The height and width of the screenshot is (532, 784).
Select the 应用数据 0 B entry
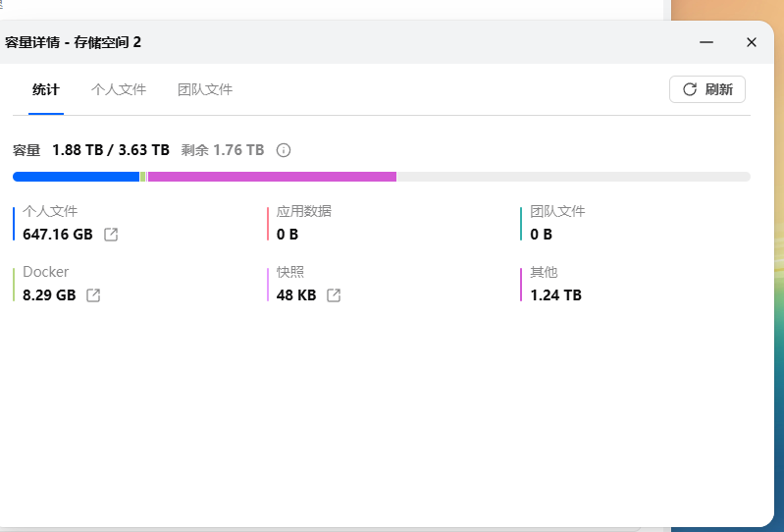[x=303, y=223]
